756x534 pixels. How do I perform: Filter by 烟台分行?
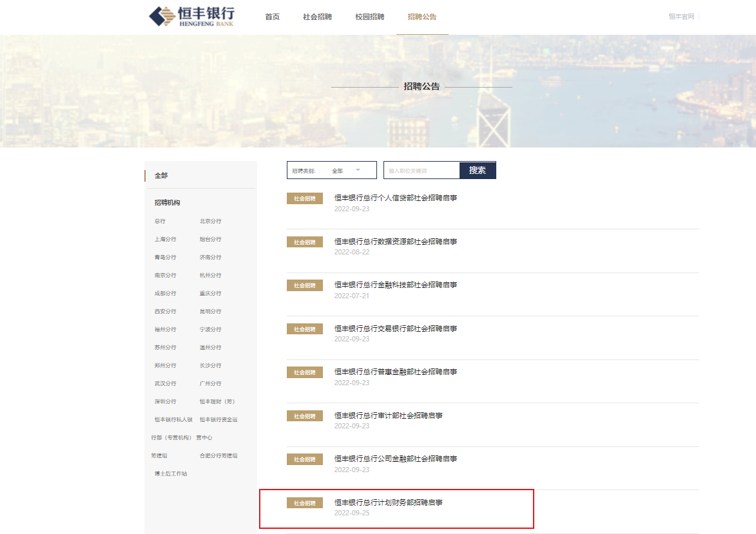(x=210, y=239)
